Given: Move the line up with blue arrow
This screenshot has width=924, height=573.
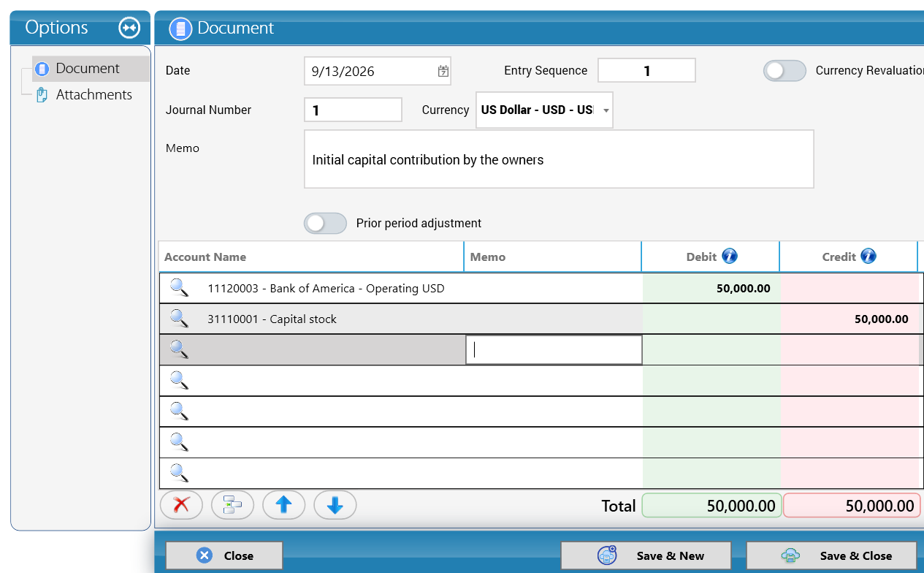Looking at the screenshot, I should pyautogui.click(x=283, y=505).
